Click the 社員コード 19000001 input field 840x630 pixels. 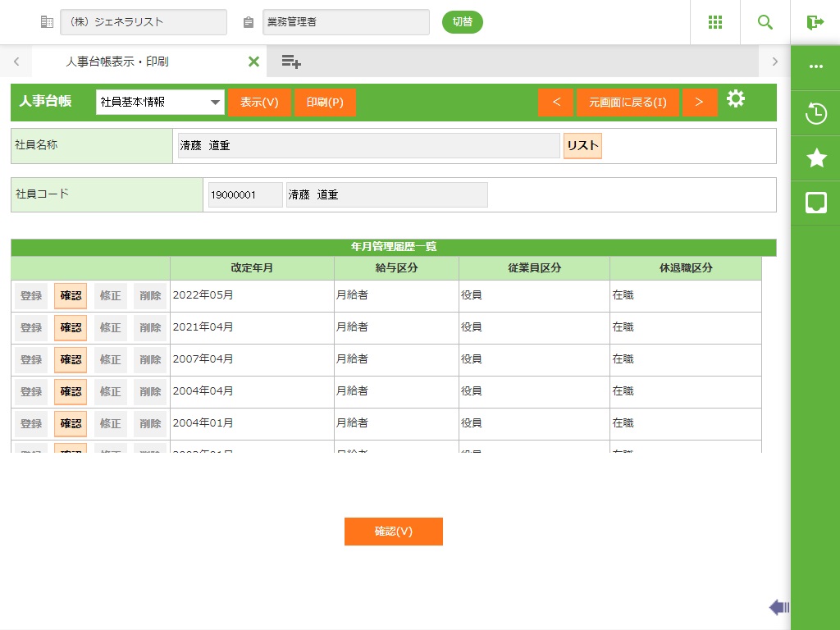245,195
